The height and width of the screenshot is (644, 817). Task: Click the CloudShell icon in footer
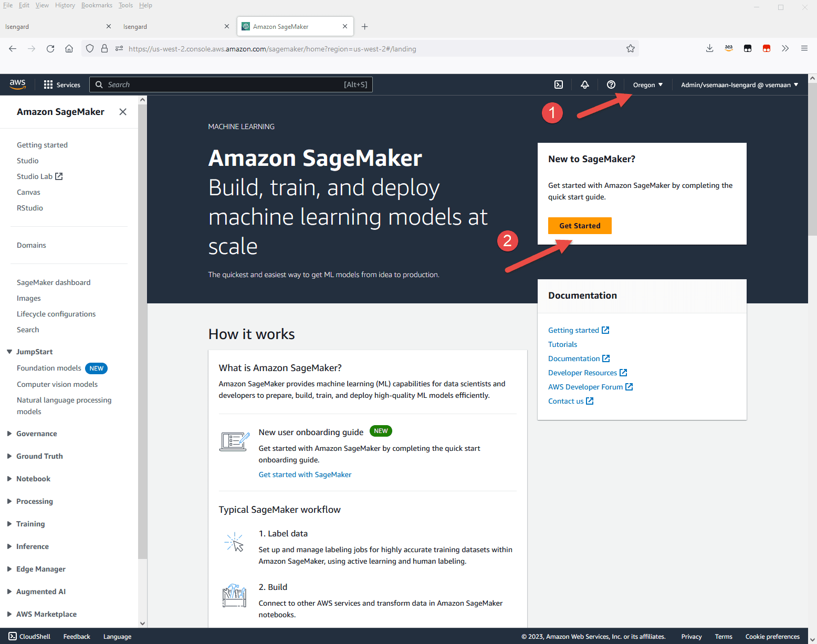[x=13, y=636]
